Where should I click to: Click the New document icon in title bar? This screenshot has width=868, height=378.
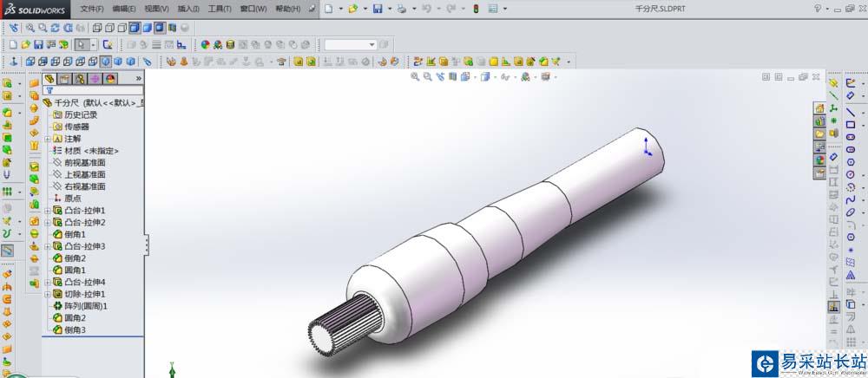(x=328, y=9)
